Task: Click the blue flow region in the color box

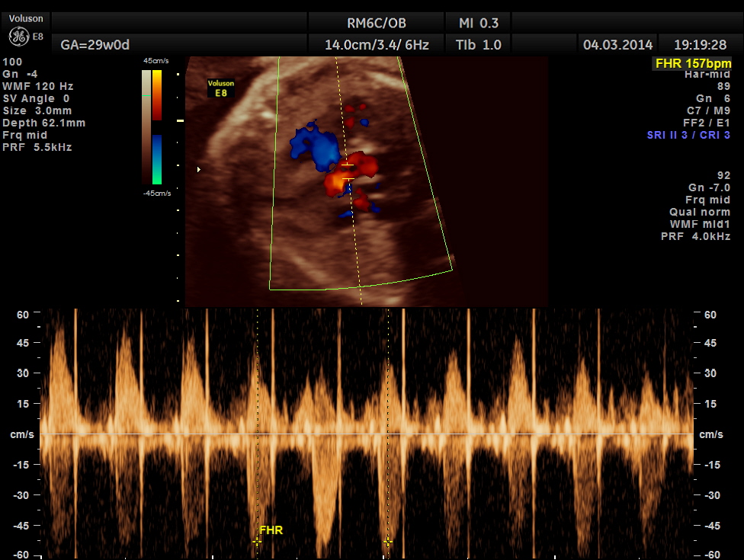Action: click(x=315, y=149)
